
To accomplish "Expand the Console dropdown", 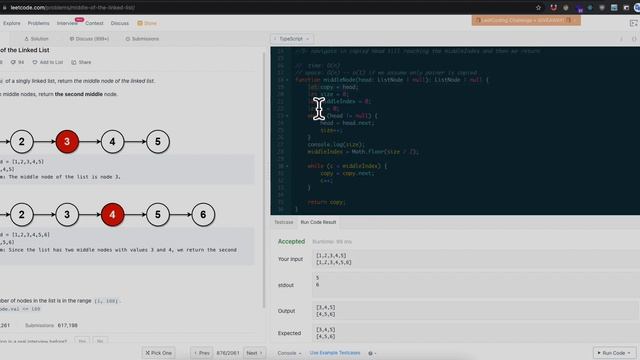I will [x=289, y=353].
